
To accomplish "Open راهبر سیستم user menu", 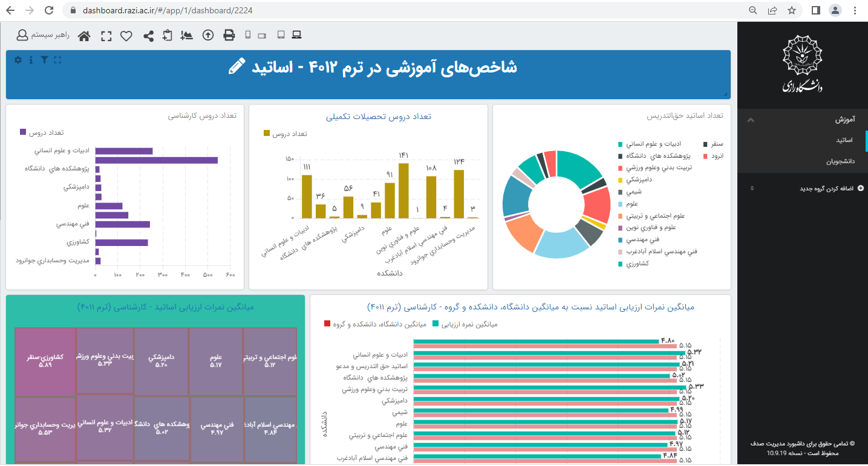I will (x=43, y=35).
